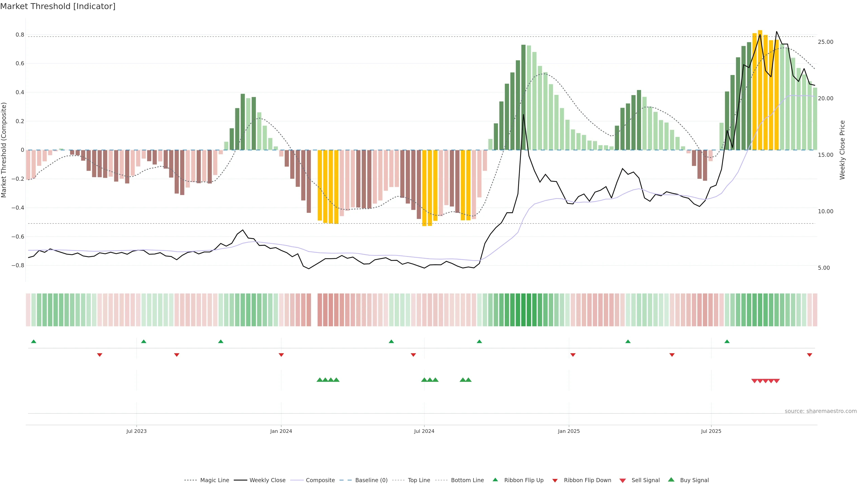This screenshot has width=868, height=488.
Task: Click the last Ribbon Flip Down marker at far right
Action: 809,355
